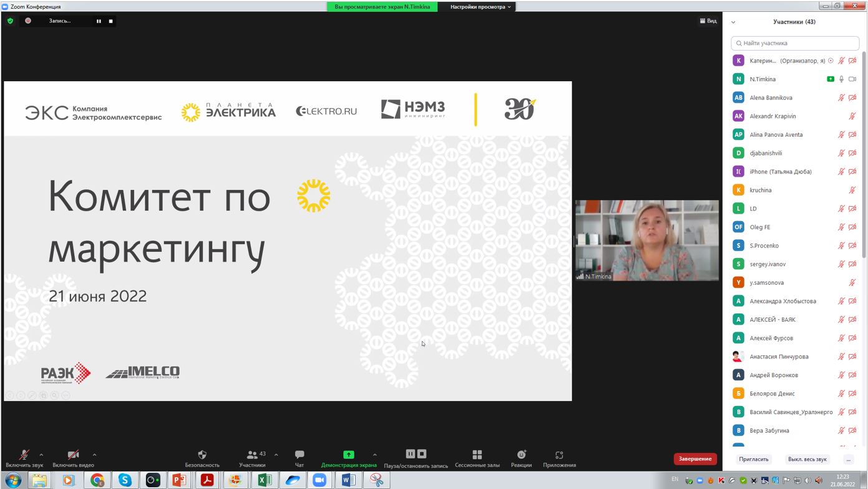The image size is (868, 489).
Task: Click the green Share Screen (Демонстрация экрана) icon
Action: click(348, 455)
